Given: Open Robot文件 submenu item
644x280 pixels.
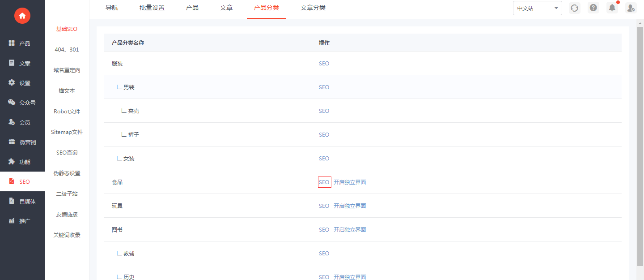Looking at the screenshot, I should point(67,112).
